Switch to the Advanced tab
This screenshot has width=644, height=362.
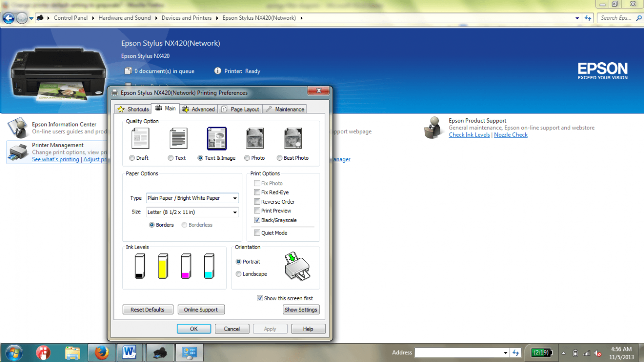click(x=198, y=109)
